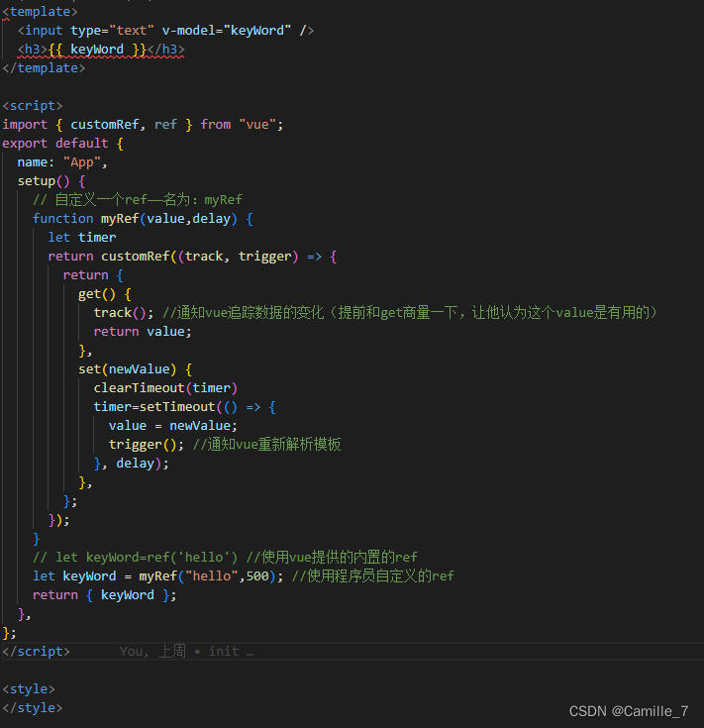This screenshot has height=728, width=704.
Task: Click the v-model="keyWord" attribute
Action: point(227,31)
